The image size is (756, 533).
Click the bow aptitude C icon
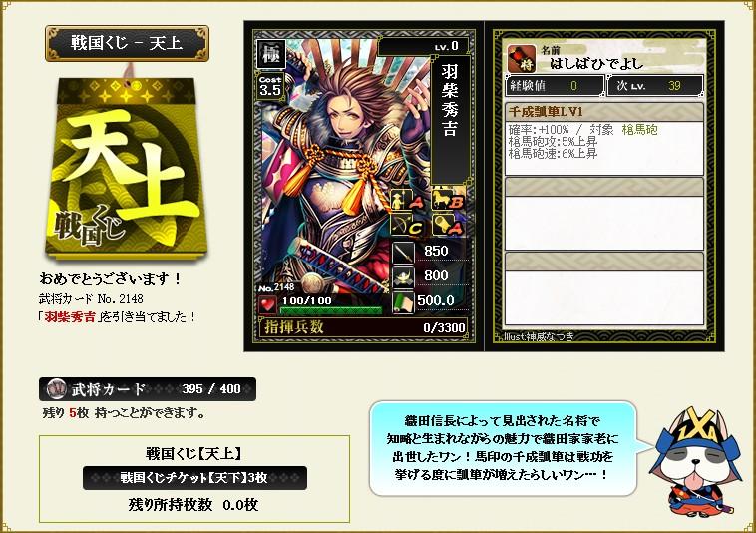click(x=408, y=225)
